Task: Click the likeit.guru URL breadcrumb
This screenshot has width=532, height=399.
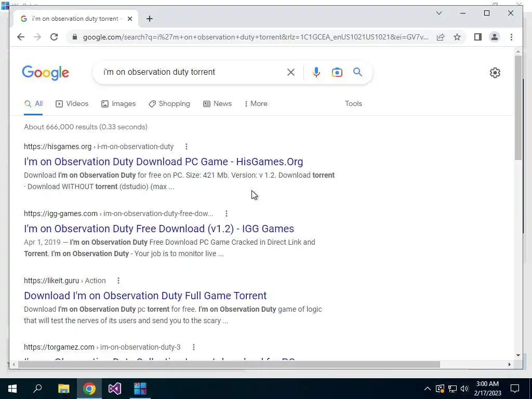Action: pos(65,281)
